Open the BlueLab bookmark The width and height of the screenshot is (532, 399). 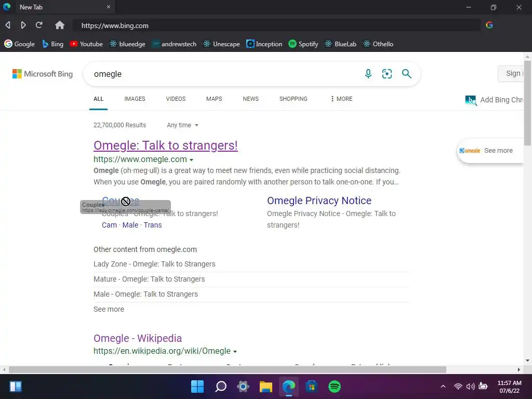[341, 44]
